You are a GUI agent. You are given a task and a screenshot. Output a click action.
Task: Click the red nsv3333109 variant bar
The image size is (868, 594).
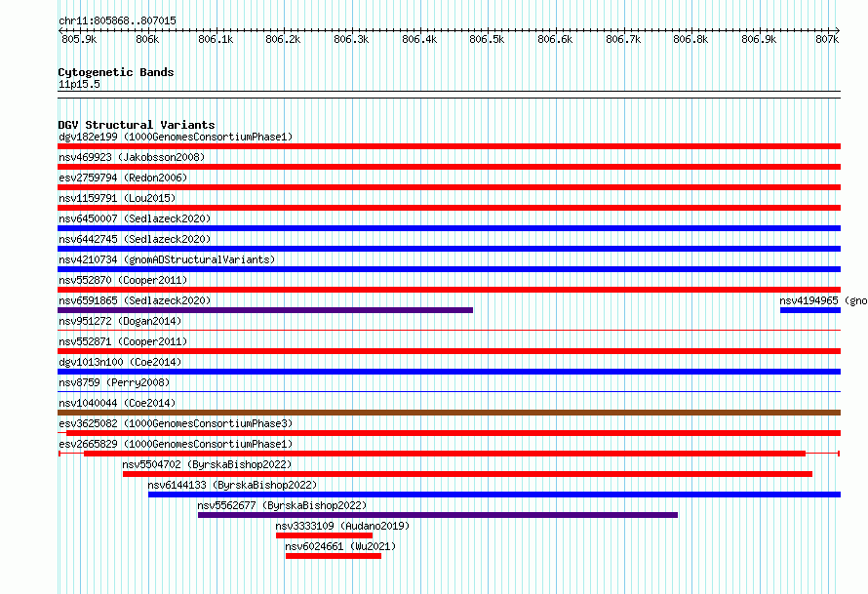point(325,535)
